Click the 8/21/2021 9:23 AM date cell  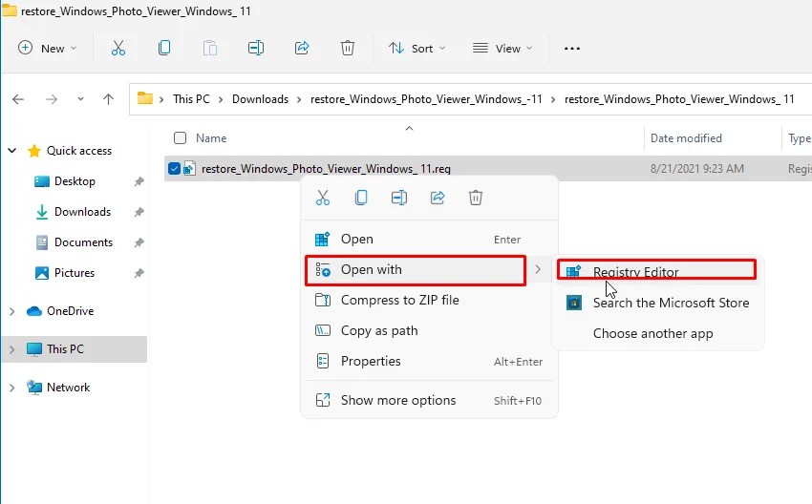[x=697, y=169]
